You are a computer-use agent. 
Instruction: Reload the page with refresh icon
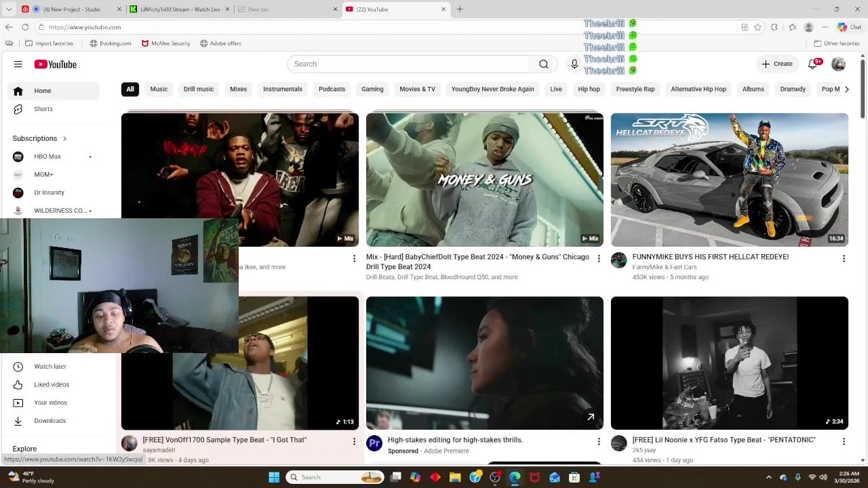click(25, 27)
